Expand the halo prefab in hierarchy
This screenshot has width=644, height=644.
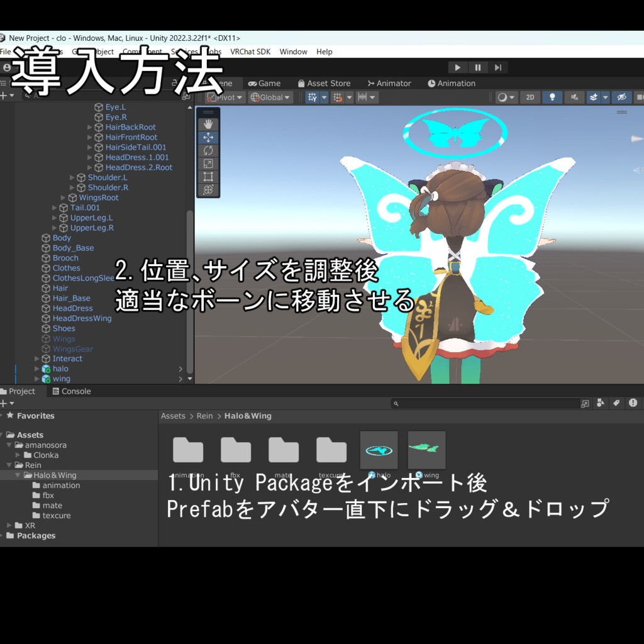(x=37, y=369)
